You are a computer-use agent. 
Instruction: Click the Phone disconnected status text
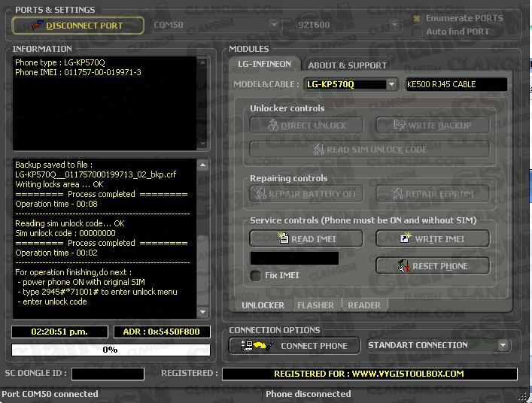pos(308,394)
